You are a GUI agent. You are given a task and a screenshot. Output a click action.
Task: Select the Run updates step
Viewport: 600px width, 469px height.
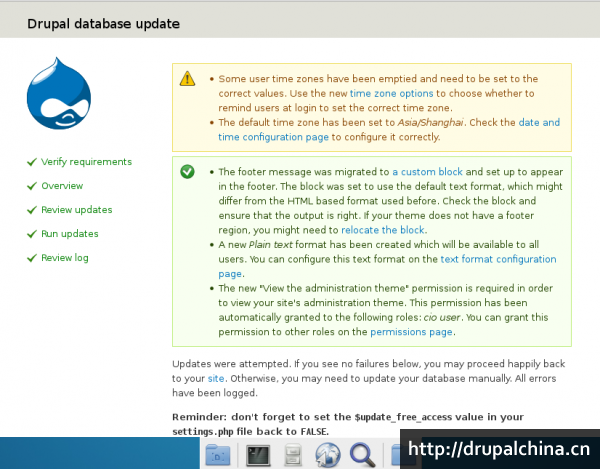click(x=69, y=234)
